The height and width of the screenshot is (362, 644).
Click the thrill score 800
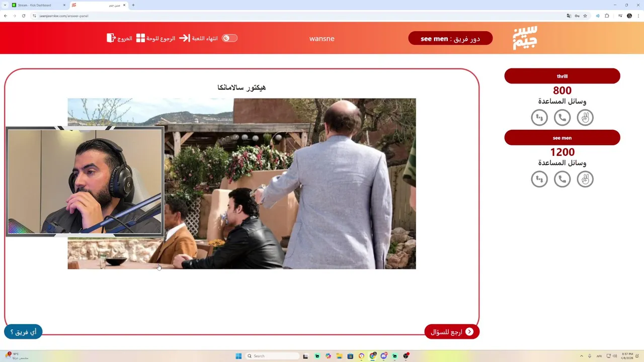pyautogui.click(x=562, y=90)
